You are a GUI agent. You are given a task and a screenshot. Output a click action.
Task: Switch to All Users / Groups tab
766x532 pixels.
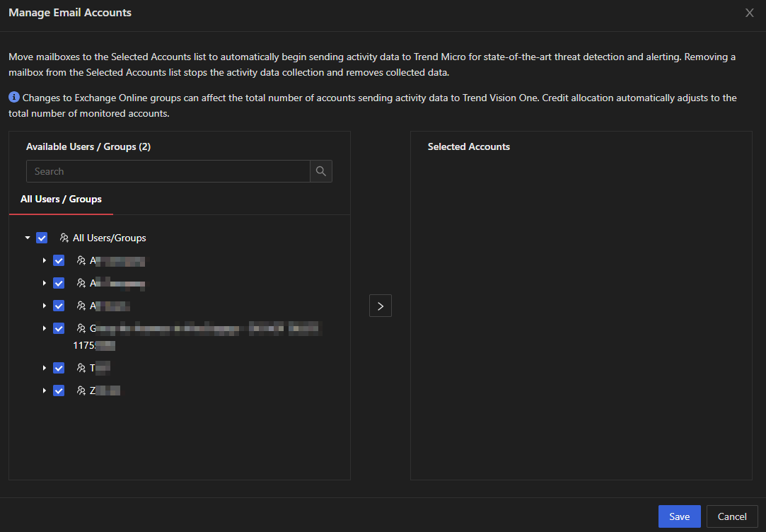tap(61, 199)
